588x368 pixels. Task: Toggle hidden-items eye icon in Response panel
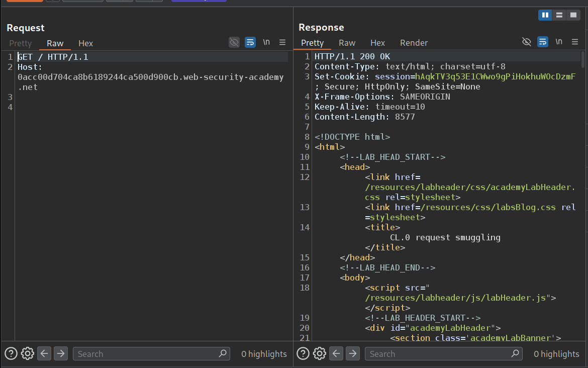click(x=526, y=42)
